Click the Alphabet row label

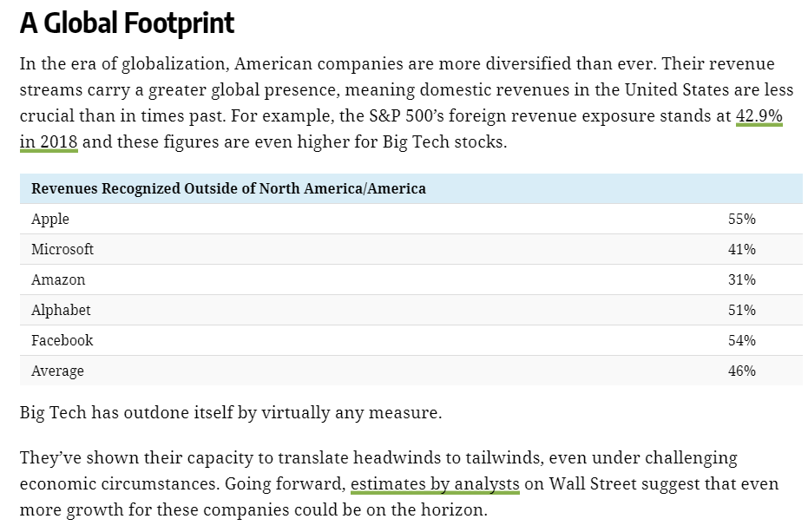(61, 311)
